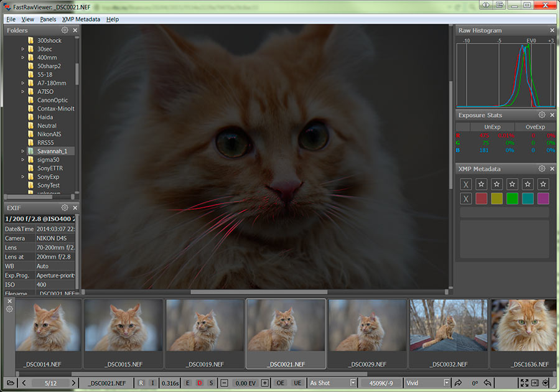Image resolution: width=560 pixels, height=392 pixels.
Task: Rotate image clockwise using the curved arrow icon
Action: [x=459, y=383]
